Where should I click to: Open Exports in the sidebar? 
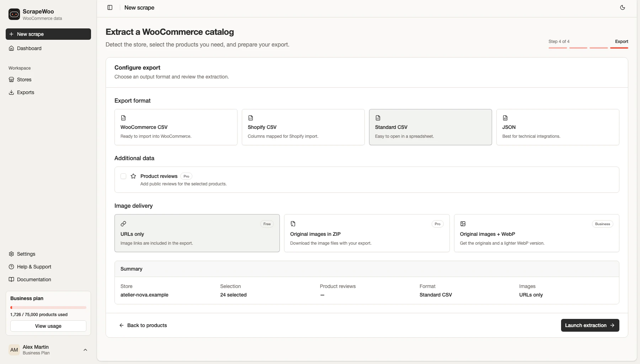(x=48, y=92)
